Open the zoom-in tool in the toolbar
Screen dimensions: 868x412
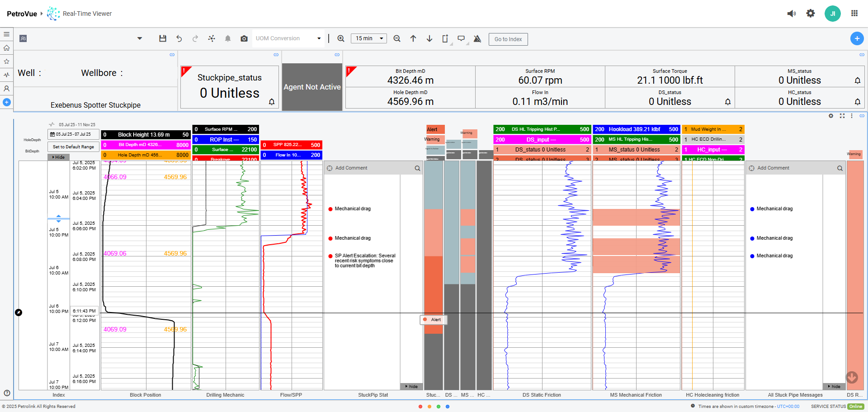coord(341,38)
